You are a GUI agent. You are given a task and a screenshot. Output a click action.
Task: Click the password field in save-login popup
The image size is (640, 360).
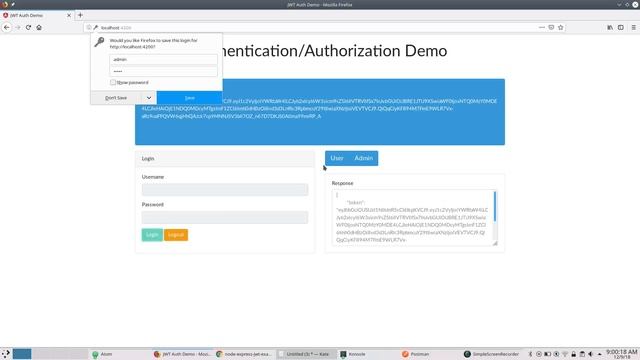163,71
